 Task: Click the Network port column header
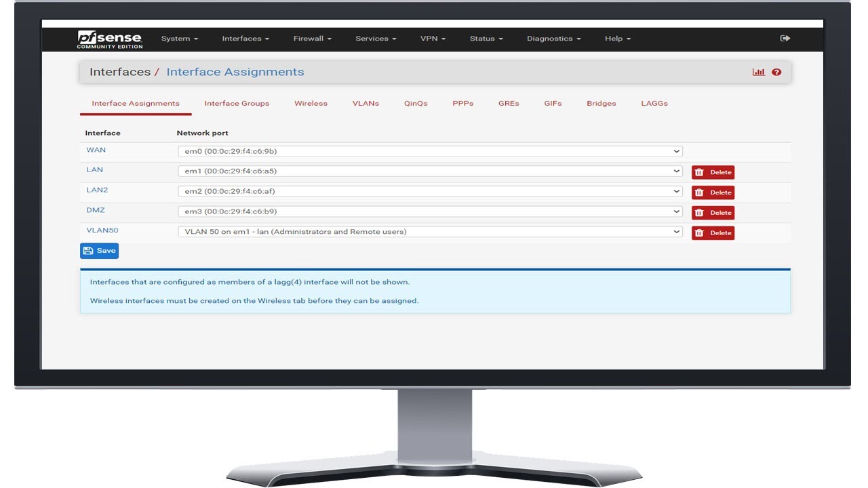tap(202, 133)
